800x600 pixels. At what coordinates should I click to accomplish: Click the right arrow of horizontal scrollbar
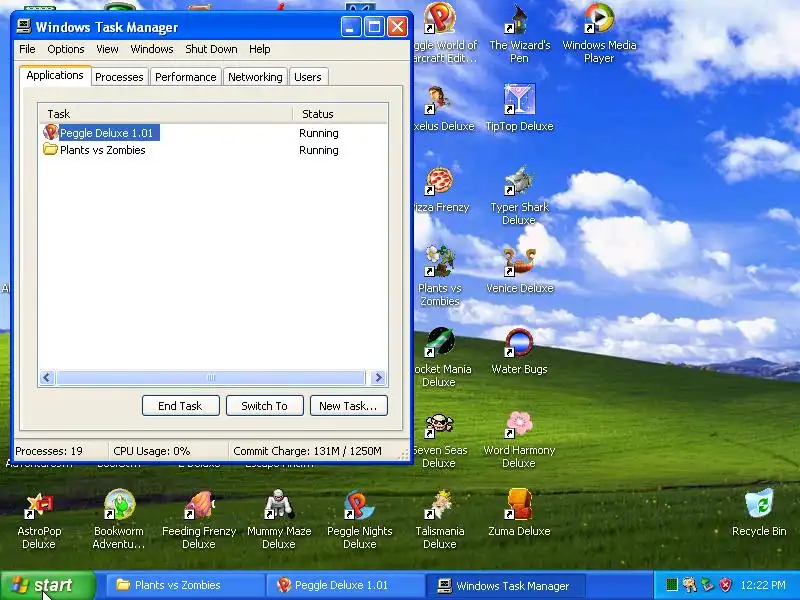(x=379, y=378)
